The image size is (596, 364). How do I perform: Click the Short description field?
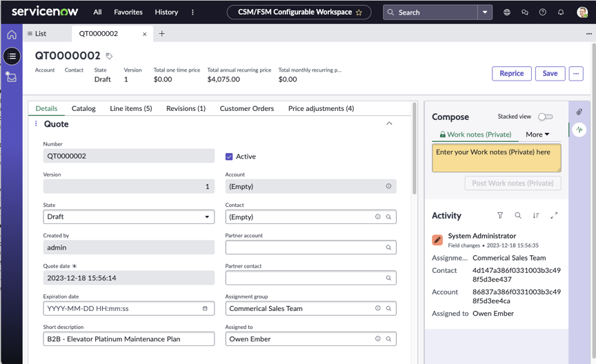click(x=128, y=339)
